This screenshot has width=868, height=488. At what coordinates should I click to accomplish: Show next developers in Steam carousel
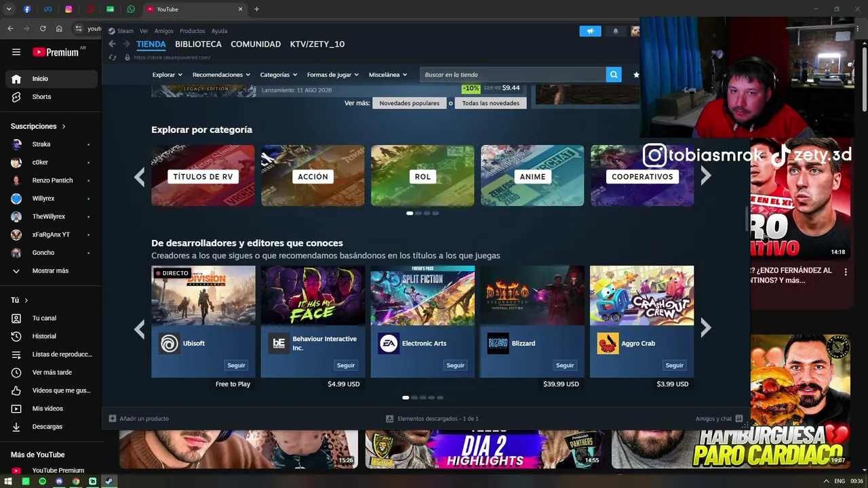point(706,329)
